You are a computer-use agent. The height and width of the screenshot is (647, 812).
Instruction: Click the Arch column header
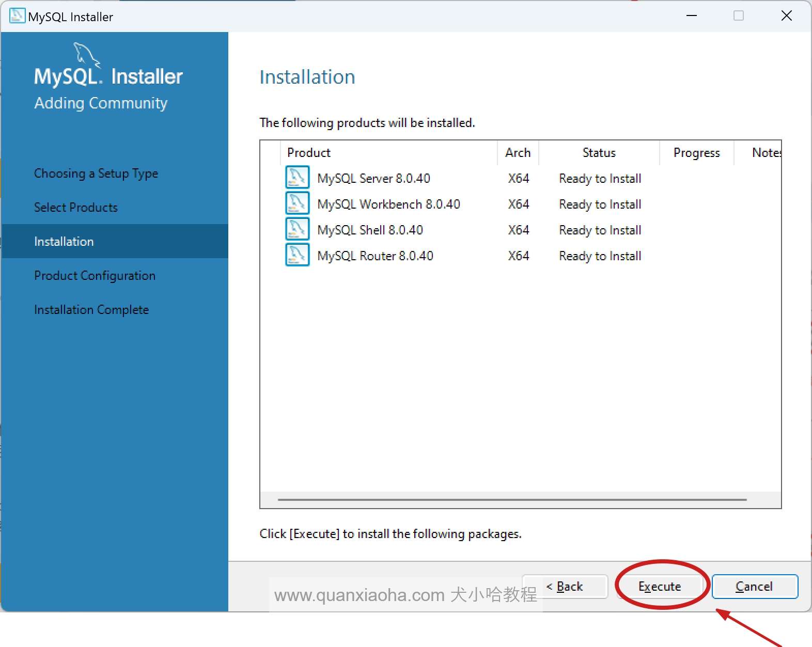[518, 153]
